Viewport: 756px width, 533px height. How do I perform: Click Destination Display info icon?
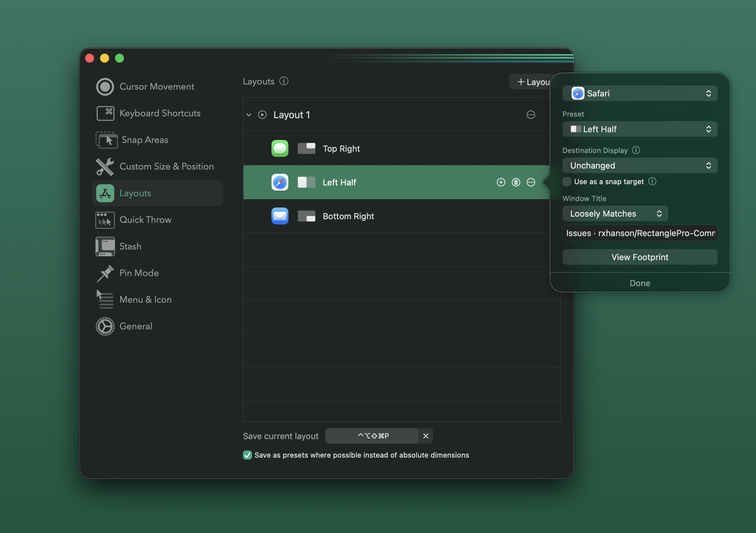click(x=636, y=150)
